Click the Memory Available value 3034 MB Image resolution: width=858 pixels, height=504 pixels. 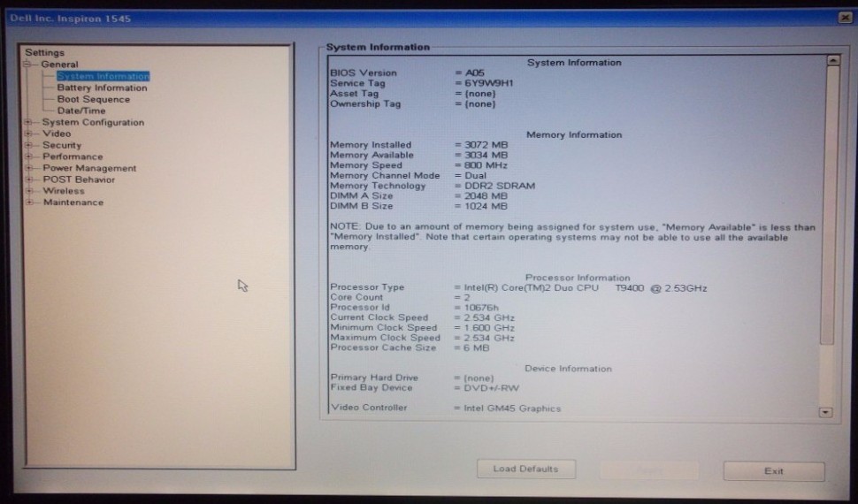coord(486,156)
